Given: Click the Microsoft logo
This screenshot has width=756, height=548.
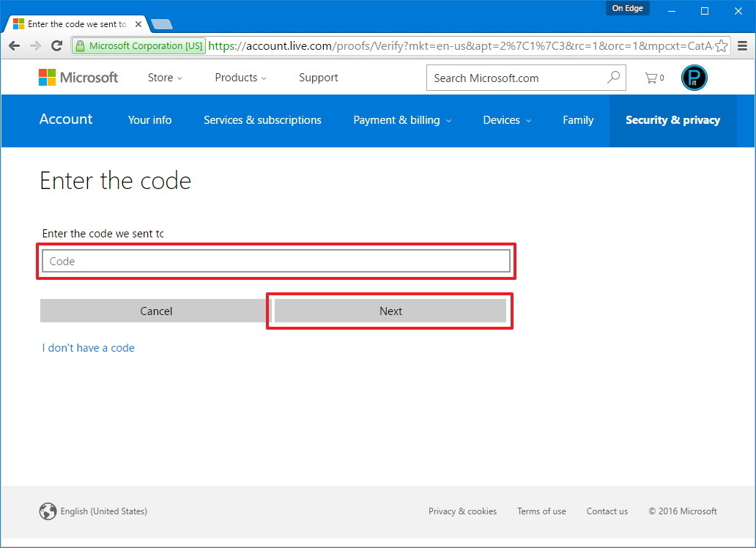Looking at the screenshot, I should (78, 77).
